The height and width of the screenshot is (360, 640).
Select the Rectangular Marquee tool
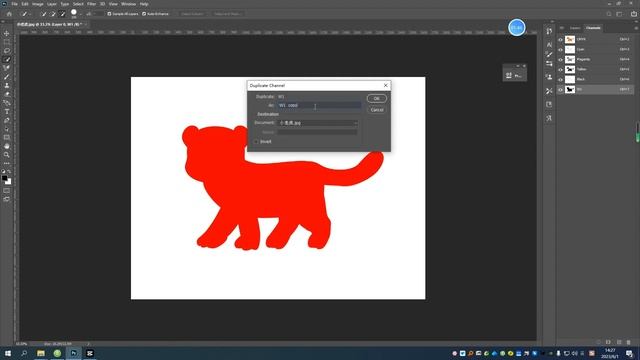point(7,42)
